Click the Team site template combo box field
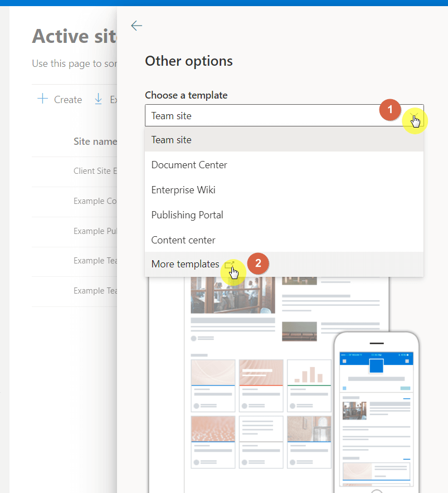 point(284,115)
